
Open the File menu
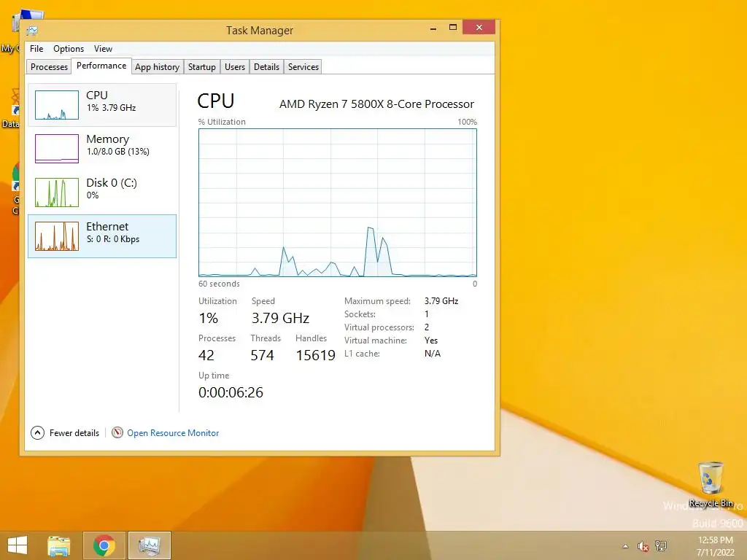point(36,49)
